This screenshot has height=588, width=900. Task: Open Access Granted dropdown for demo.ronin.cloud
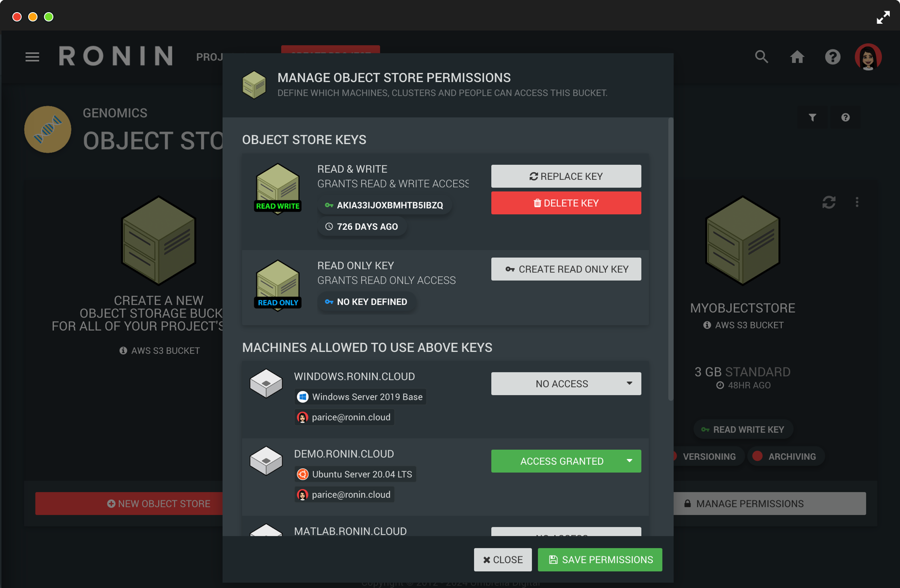tap(565, 461)
